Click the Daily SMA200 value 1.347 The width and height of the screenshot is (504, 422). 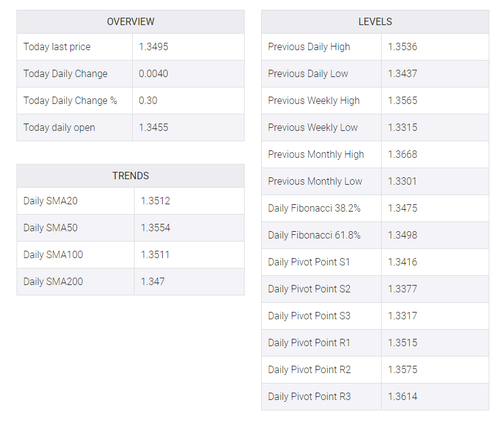pyautogui.click(x=152, y=281)
